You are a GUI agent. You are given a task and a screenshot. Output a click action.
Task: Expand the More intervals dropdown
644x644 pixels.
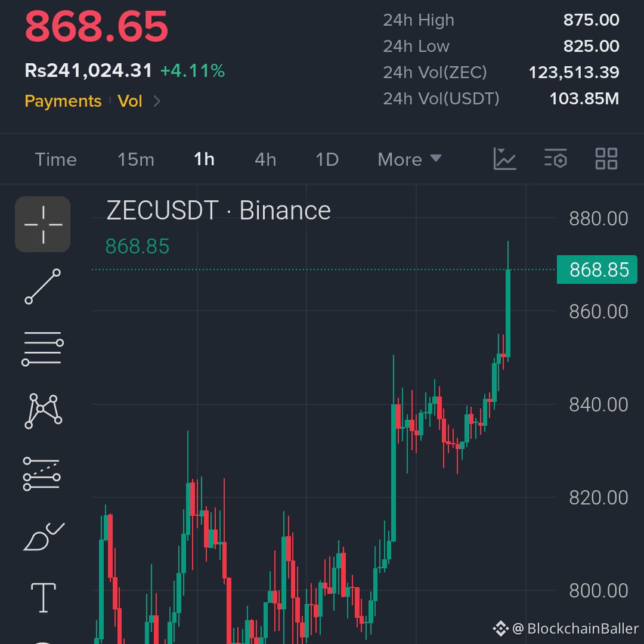(x=410, y=159)
